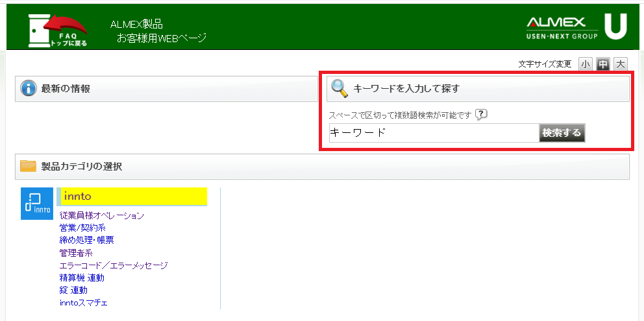Set font size to large (大)
Image resolution: width=644 pixels, height=321 pixels.
621,64
